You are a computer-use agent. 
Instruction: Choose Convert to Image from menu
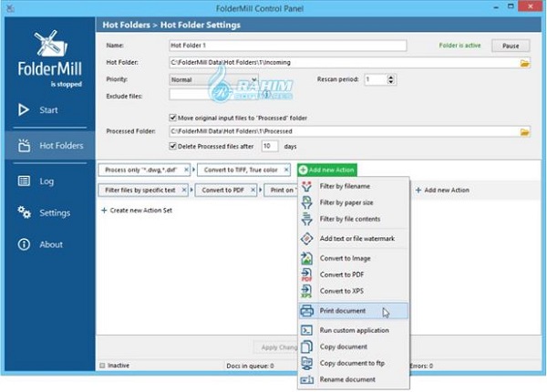click(353, 258)
